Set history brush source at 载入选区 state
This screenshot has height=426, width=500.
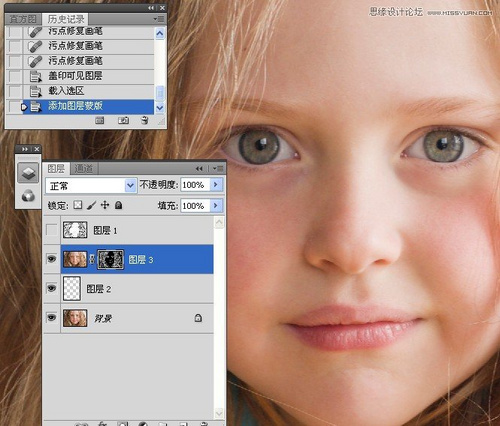click(14, 91)
